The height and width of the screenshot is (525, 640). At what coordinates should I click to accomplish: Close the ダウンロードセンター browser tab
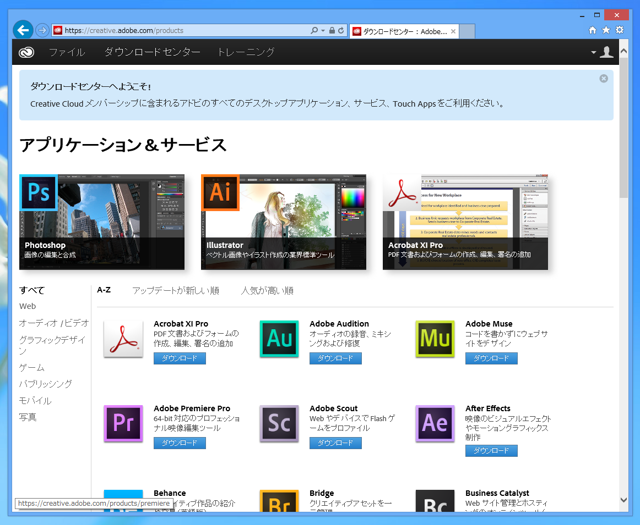453,31
